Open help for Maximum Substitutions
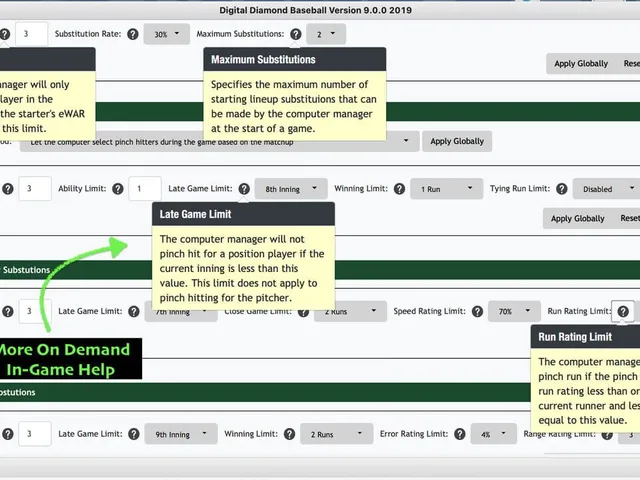This screenshot has width=640, height=480. point(296,34)
